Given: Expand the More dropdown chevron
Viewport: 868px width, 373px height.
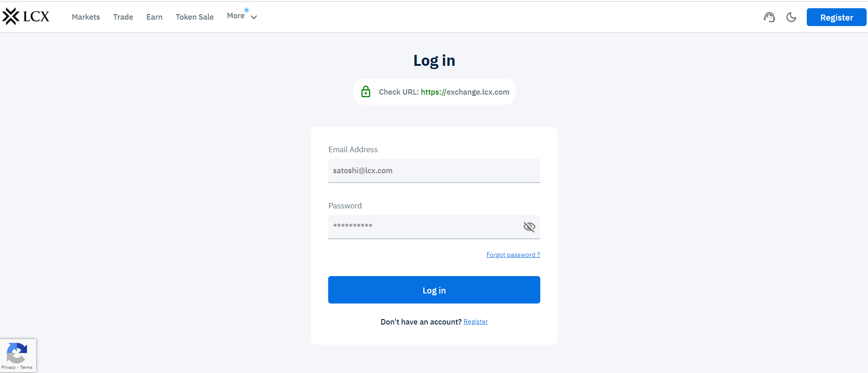Looking at the screenshot, I should coord(254,17).
